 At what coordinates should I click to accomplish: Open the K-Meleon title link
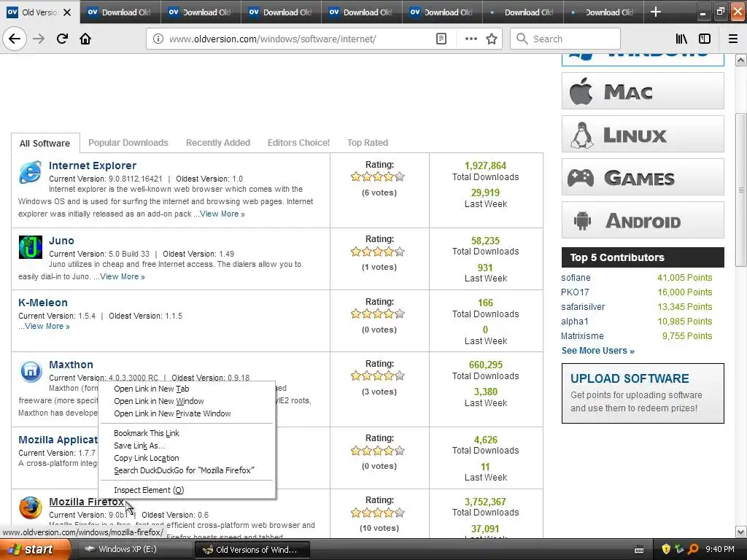click(43, 303)
